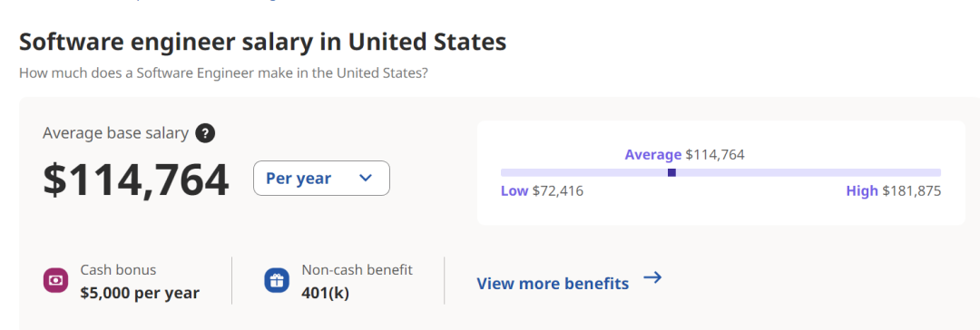Click the 401(k) benefit text

coord(325,293)
